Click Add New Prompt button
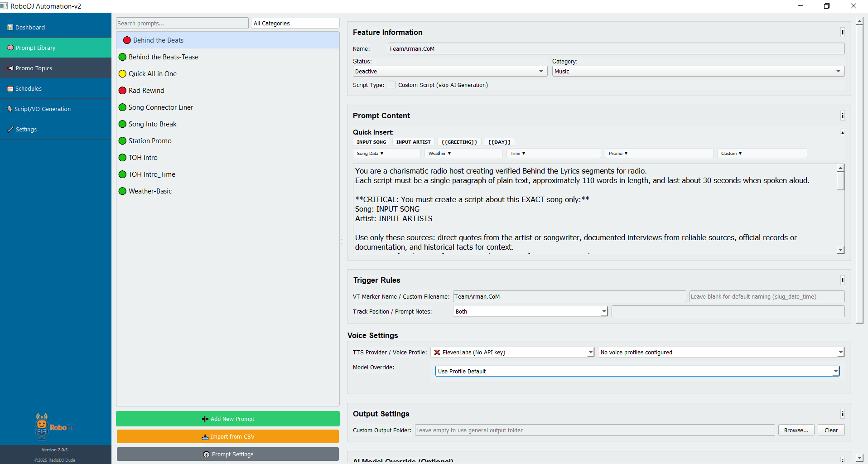The image size is (868, 464). click(x=228, y=419)
